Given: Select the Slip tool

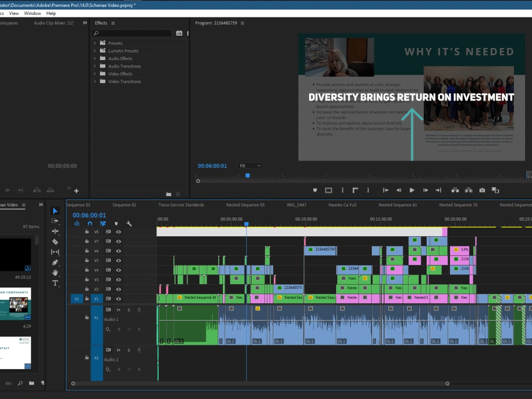Looking at the screenshot, I should (55, 252).
